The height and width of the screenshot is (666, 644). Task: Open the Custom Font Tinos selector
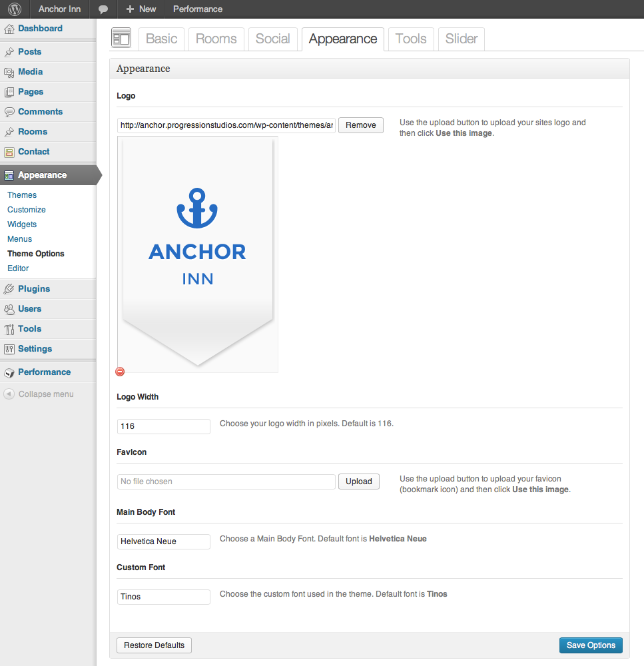(x=164, y=597)
